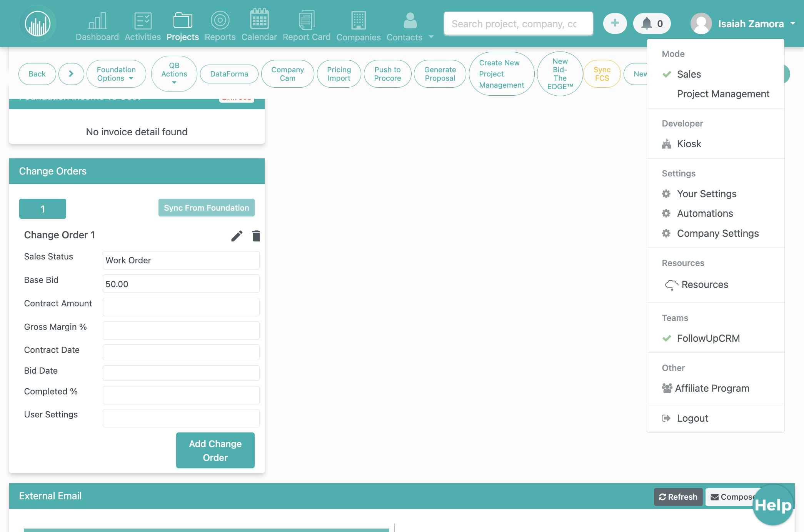Screen dimensions: 804x532
Task: Edit Change Order 1 with pencil icon
Action: pyautogui.click(x=237, y=236)
